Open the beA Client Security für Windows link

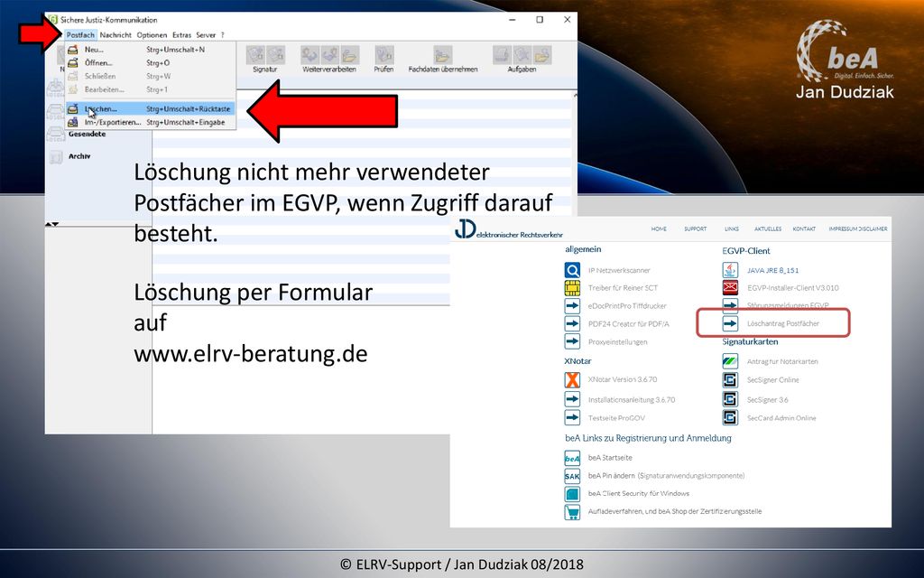pyautogui.click(x=639, y=493)
